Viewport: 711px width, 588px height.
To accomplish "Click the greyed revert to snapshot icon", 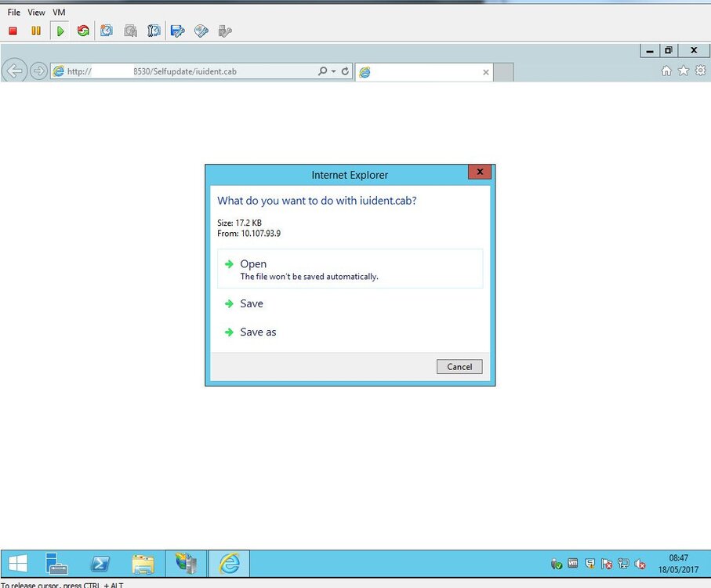I will pos(131,31).
